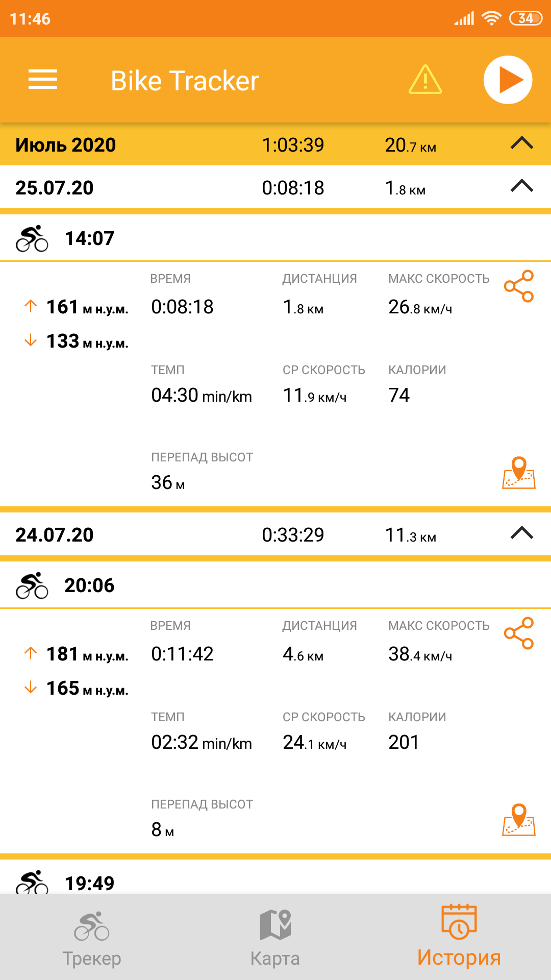Image resolution: width=551 pixels, height=980 pixels.
Task: Show the 20:06 ride route on map
Action: coord(519,820)
